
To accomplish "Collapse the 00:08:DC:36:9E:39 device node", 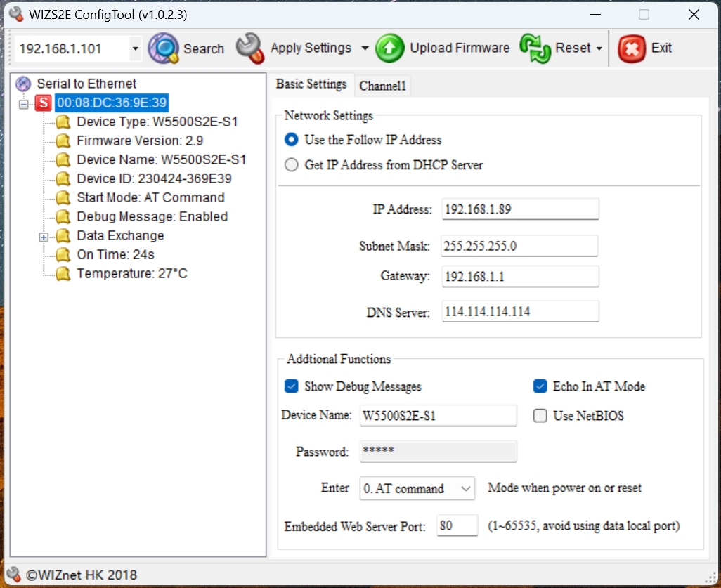I will 23,105.
